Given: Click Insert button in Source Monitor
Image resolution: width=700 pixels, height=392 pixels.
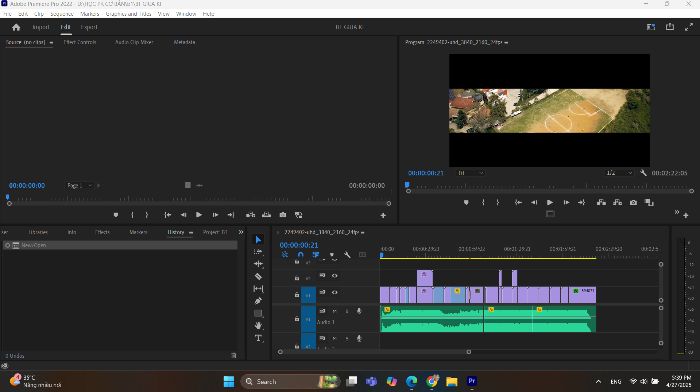Looking at the screenshot, I should (250, 215).
